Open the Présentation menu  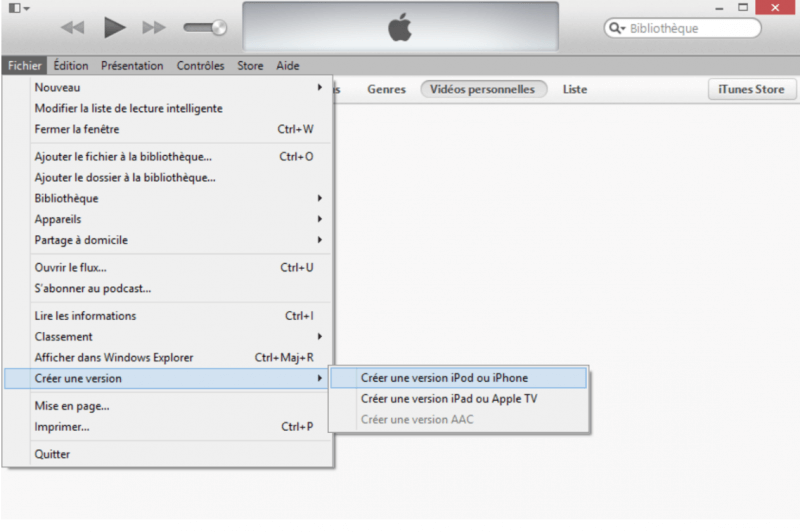[x=132, y=66]
